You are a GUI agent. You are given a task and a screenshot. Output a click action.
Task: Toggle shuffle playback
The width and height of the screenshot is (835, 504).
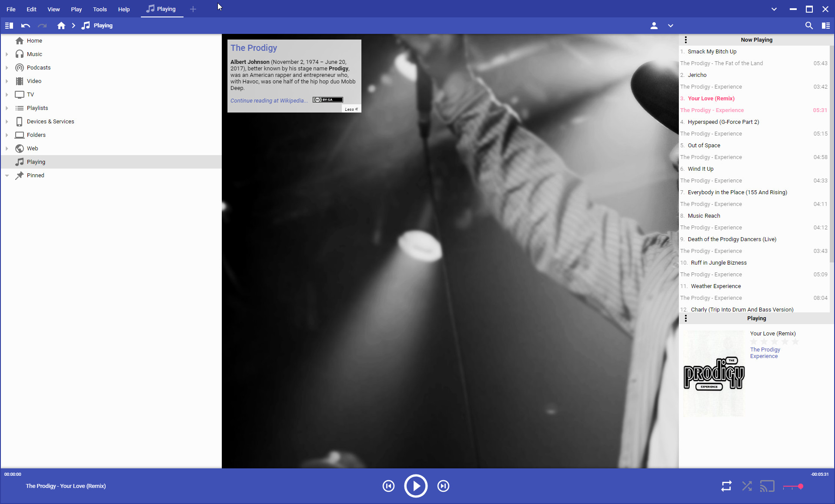click(x=747, y=486)
